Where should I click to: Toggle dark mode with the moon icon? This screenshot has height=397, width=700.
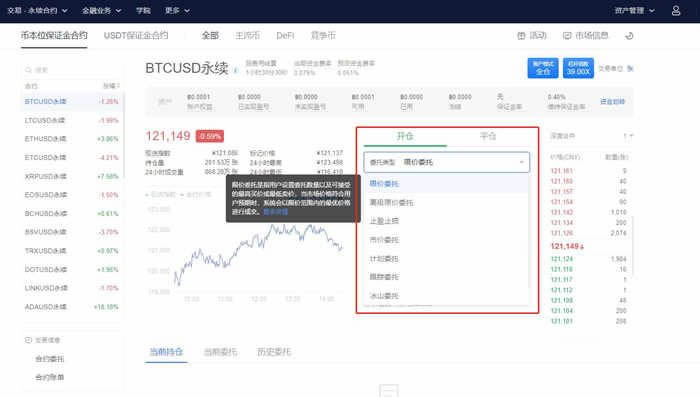click(x=629, y=36)
